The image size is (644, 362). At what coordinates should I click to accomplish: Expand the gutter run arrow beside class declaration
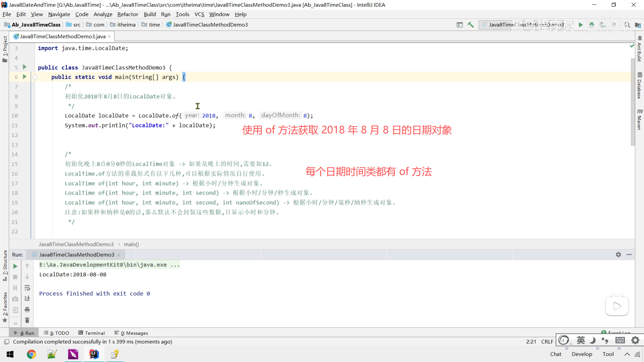(24, 67)
